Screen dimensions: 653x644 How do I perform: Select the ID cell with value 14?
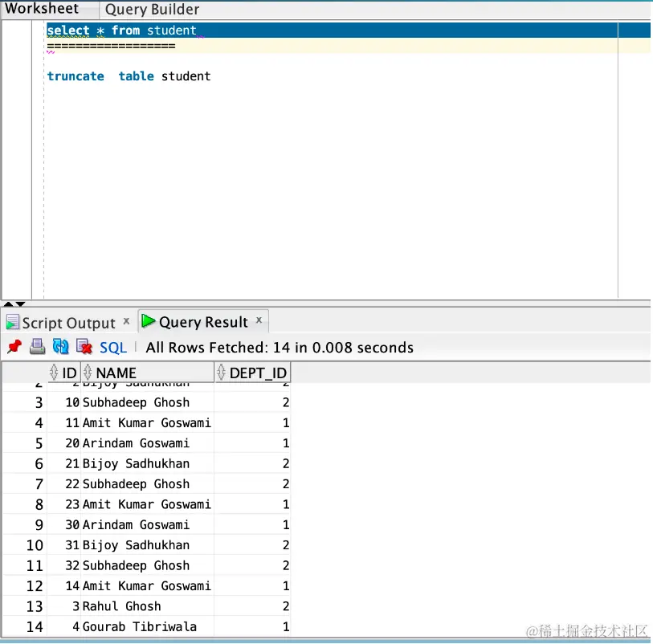64,586
